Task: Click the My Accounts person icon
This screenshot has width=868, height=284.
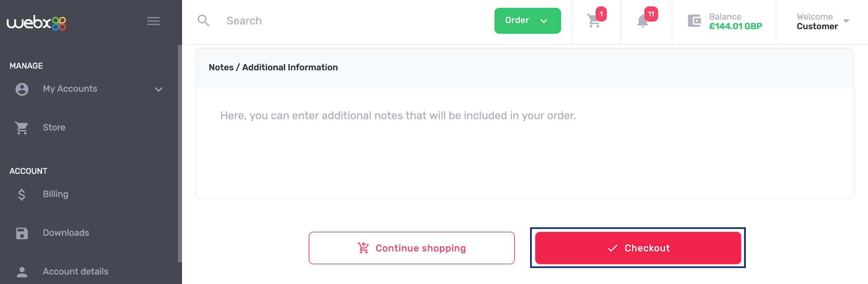Action: (x=22, y=89)
